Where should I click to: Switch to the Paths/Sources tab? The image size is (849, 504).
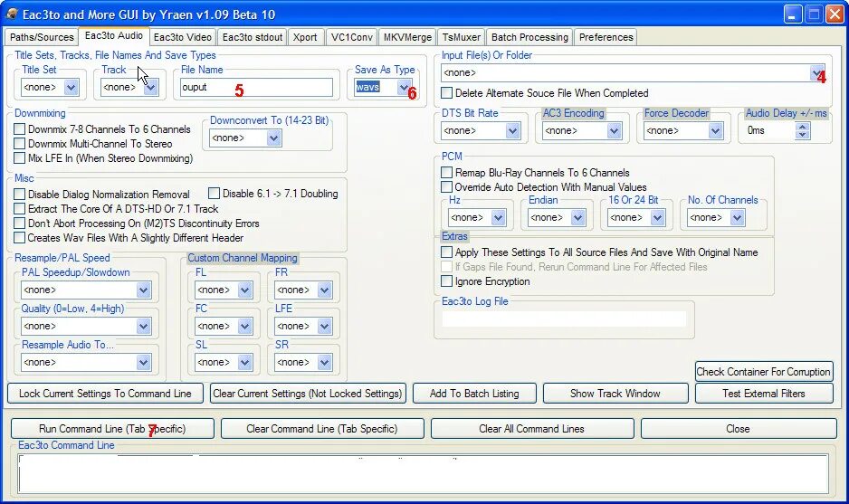42,37
